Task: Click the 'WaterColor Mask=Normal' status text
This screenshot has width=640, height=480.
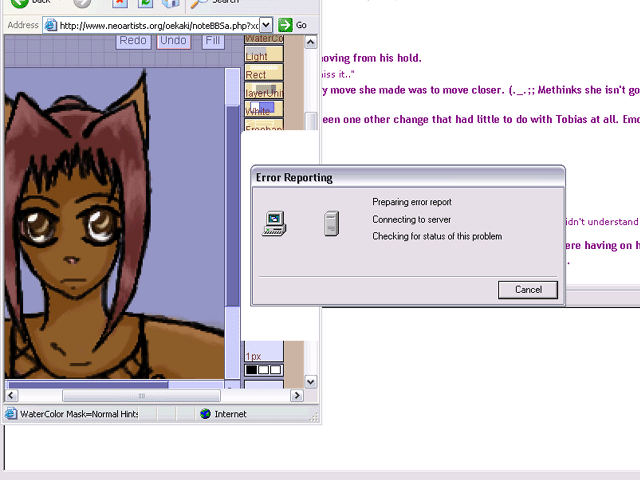Action: (69, 414)
